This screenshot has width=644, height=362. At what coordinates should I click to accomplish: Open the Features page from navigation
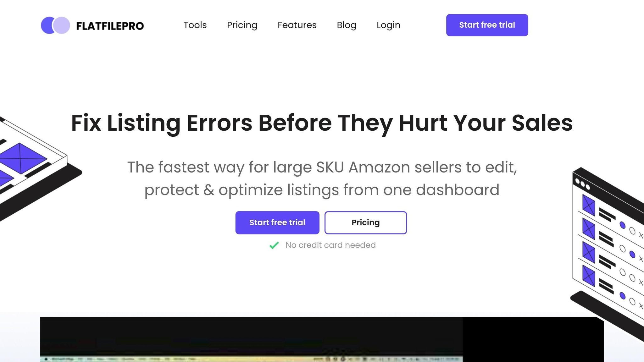(x=297, y=25)
